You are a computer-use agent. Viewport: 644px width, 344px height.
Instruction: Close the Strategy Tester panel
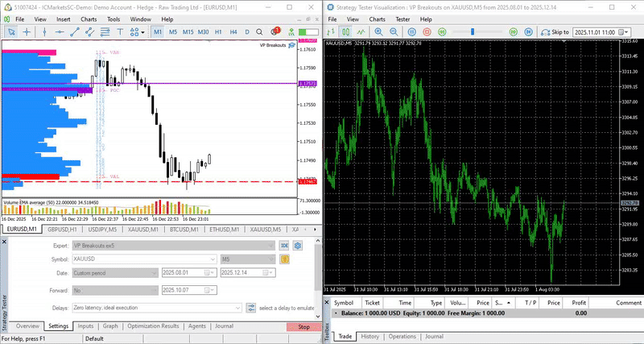click(5, 242)
